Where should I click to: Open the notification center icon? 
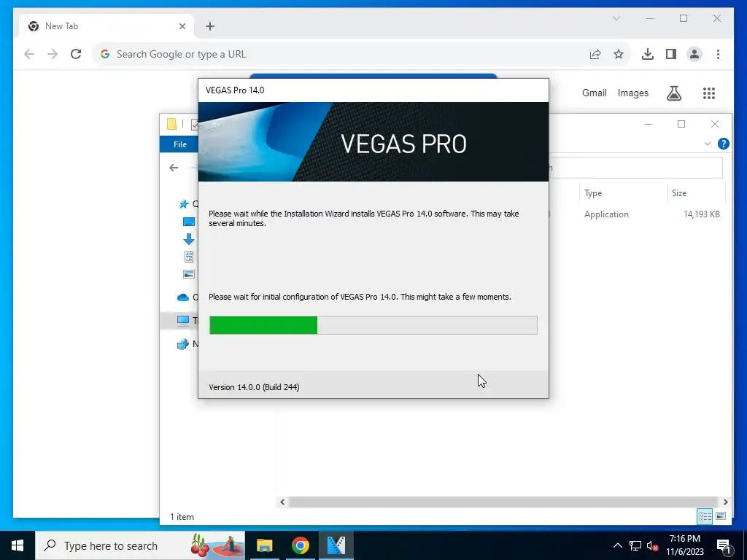tap(723, 545)
